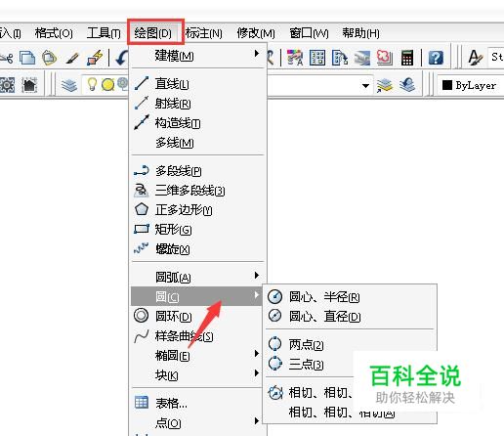Choose 圆心、直径(D) circle option

click(x=350, y=316)
